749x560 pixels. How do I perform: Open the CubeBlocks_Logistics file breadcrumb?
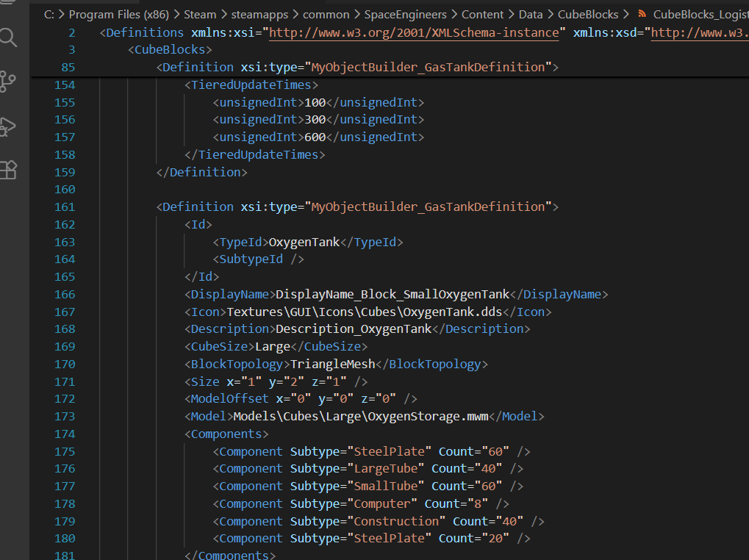pos(698,14)
